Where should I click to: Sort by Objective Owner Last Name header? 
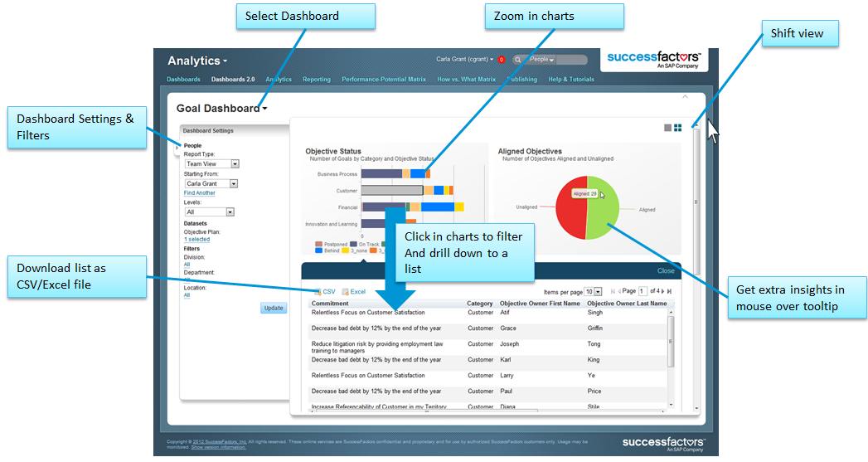[x=627, y=304]
